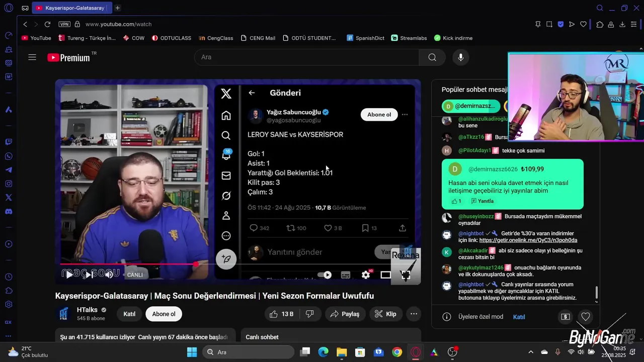Image resolution: width=644 pixels, height=362 pixels.
Task: Open the HTalks channel name
Action: pyautogui.click(x=87, y=310)
